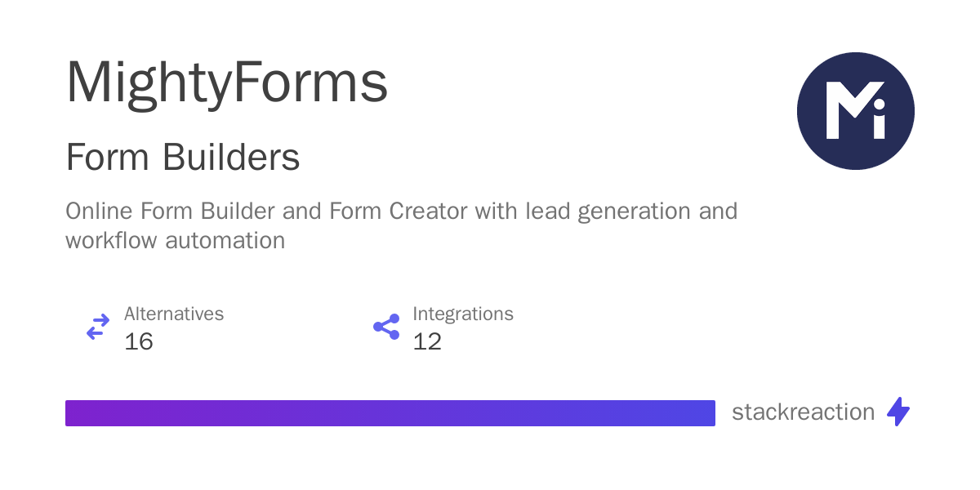This screenshot has width=980, height=490.
Task: Select the Form Builders category
Action: [x=183, y=158]
